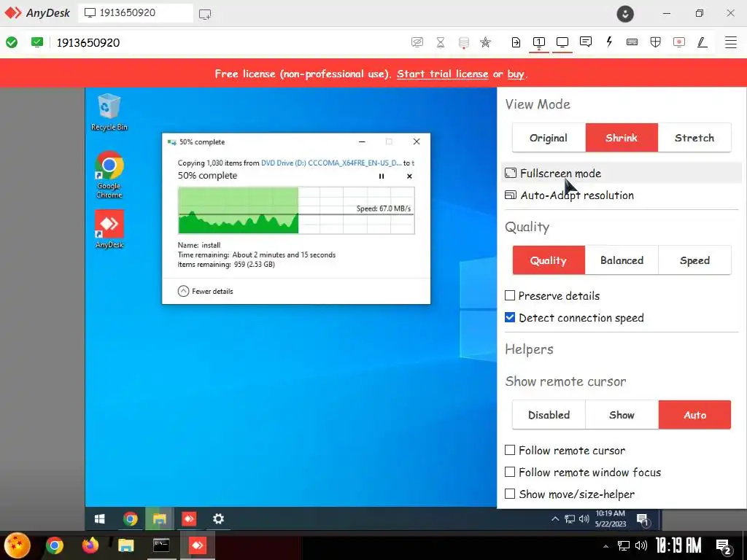The image size is (747, 560).
Task: Click the green monitor session icon
Action: (36, 42)
